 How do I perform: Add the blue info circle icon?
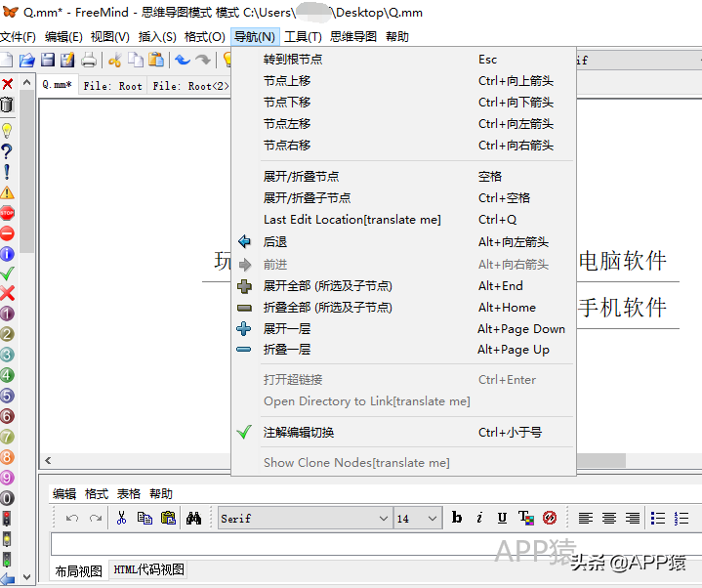click(x=7, y=254)
